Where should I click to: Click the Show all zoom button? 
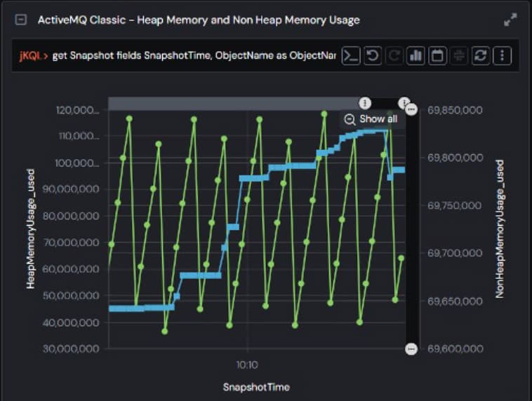371,119
